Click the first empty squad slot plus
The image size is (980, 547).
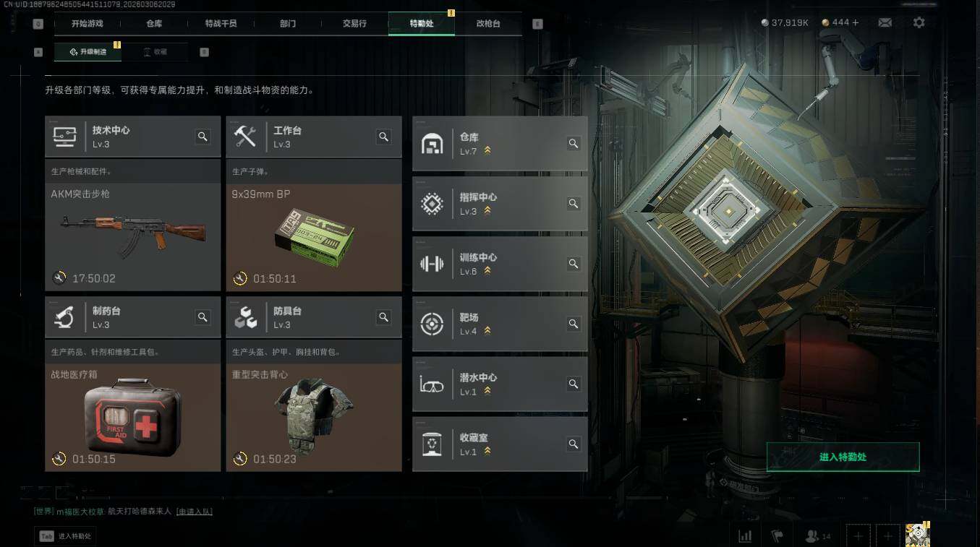click(x=858, y=536)
